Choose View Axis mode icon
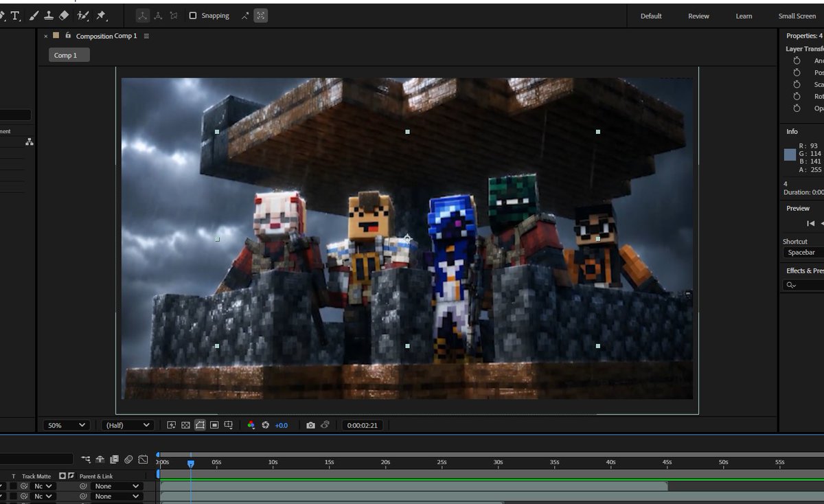 point(174,15)
